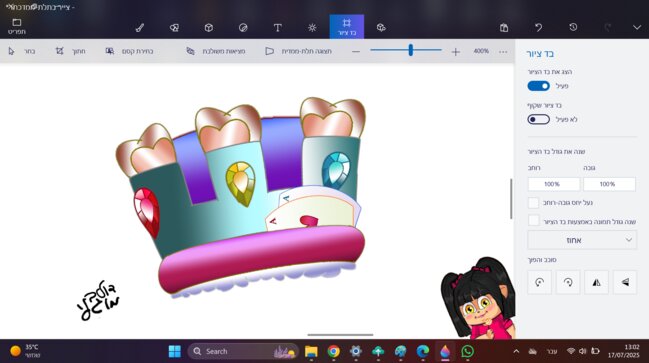Rotate canvas left icon

click(x=539, y=282)
